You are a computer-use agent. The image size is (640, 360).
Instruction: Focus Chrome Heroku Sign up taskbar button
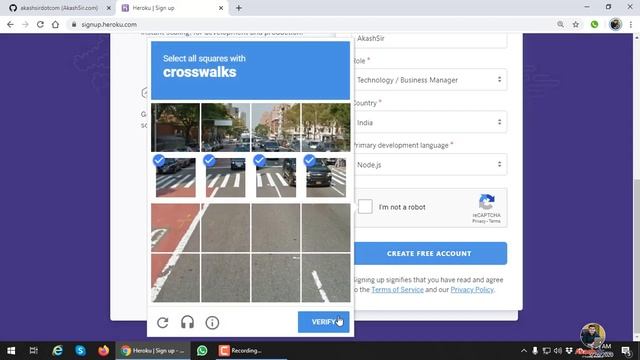pos(153,350)
